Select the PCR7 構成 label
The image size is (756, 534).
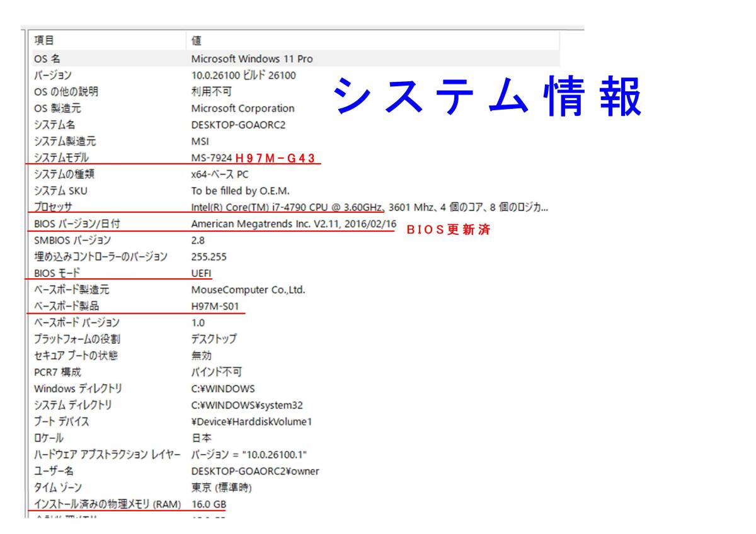[x=57, y=372]
